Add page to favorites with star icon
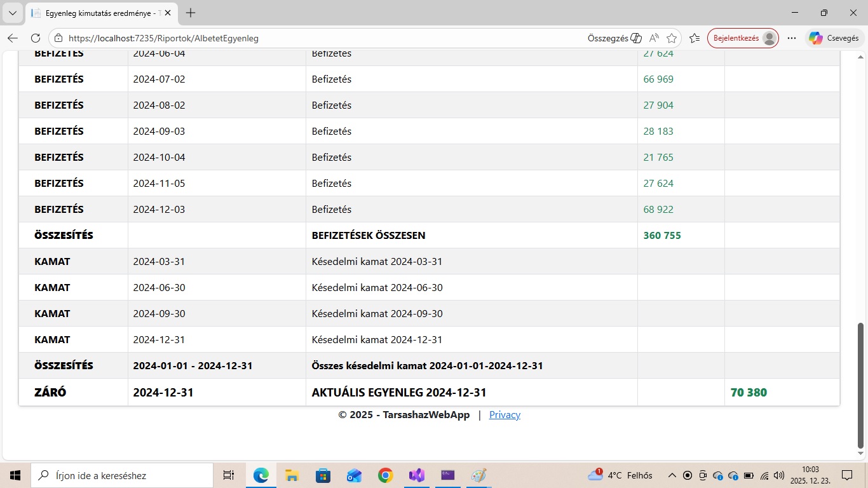Viewport: 868px width, 488px height. tap(672, 38)
